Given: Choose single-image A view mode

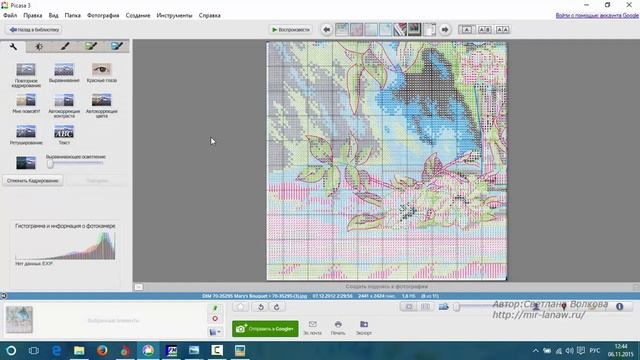Looking at the screenshot, I should [x=467, y=30].
